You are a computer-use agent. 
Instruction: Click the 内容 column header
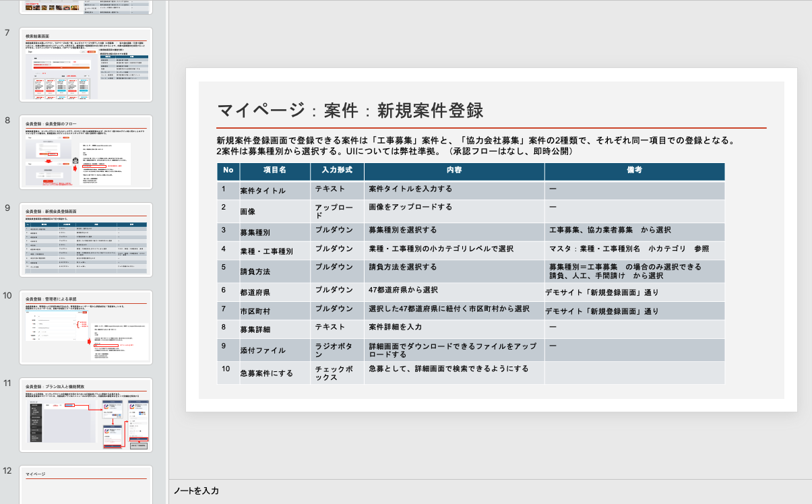tap(454, 171)
